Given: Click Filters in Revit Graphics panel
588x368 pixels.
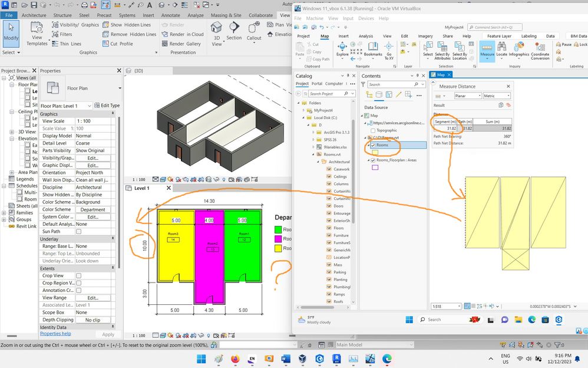Looking at the screenshot, I should (62, 34).
